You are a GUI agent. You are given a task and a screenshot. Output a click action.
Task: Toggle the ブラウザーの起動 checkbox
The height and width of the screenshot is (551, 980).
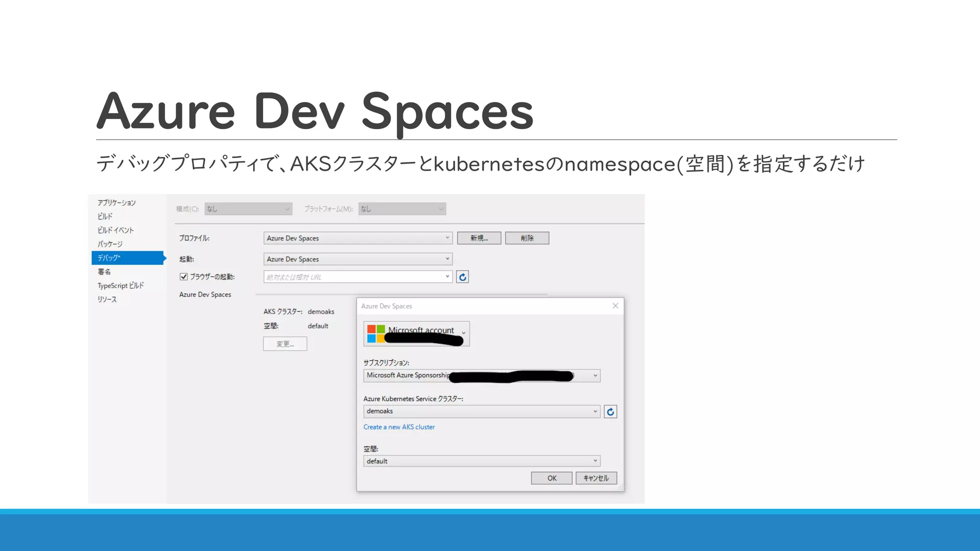pos(184,276)
